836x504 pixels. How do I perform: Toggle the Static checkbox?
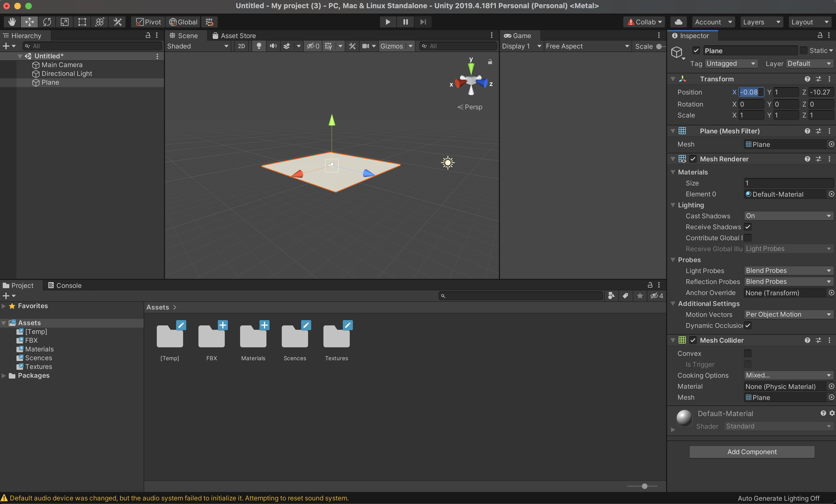pyautogui.click(x=803, y=50)
